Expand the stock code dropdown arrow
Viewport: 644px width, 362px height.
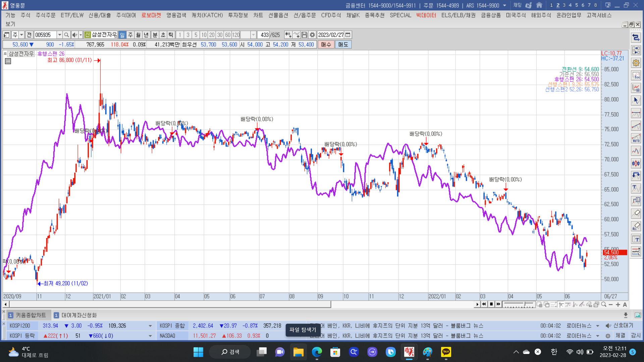(59, 35)
